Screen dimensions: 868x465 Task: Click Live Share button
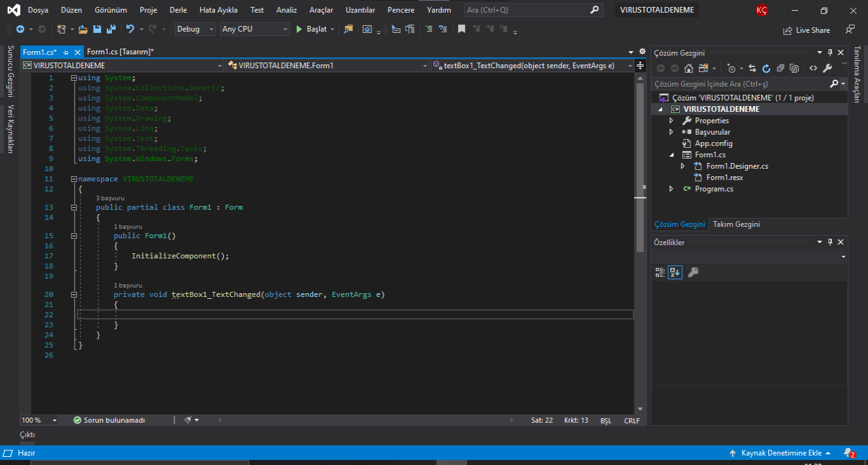[x=807, y=30]
